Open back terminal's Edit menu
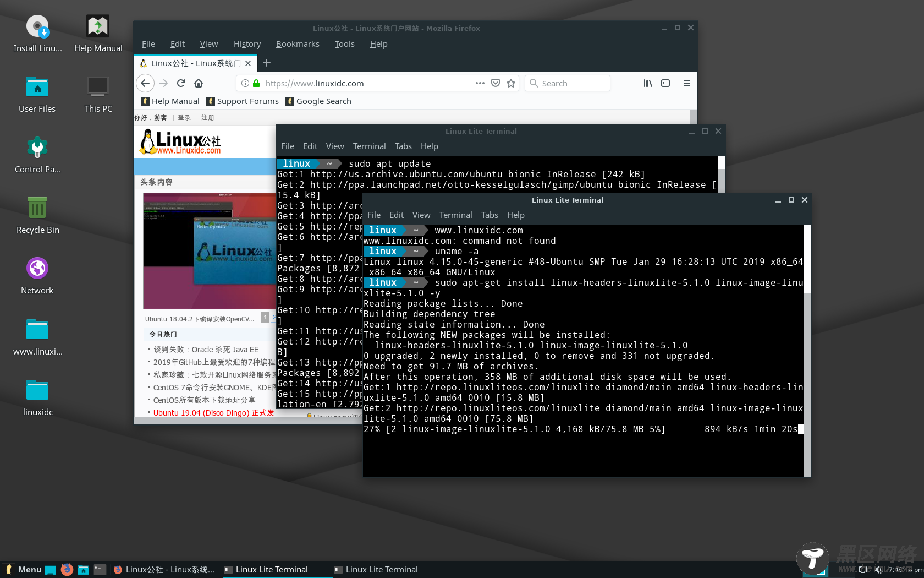The width and height of the screenshot is (924, 578). pyautogui.click(x=310, y=146)
